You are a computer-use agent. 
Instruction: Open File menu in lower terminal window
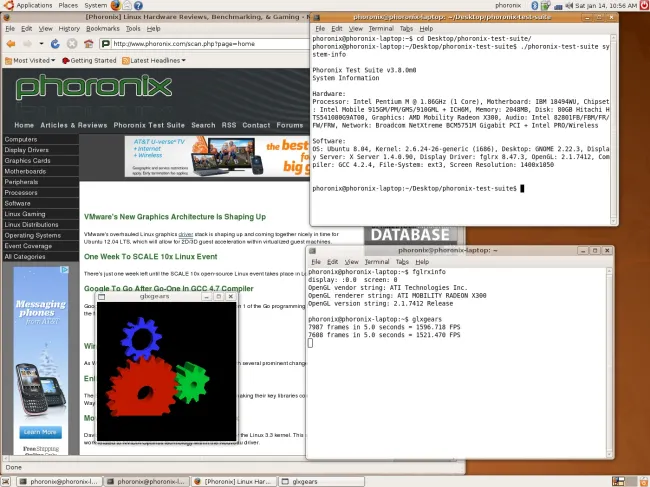pyautogui.click(x=316, y=262)
